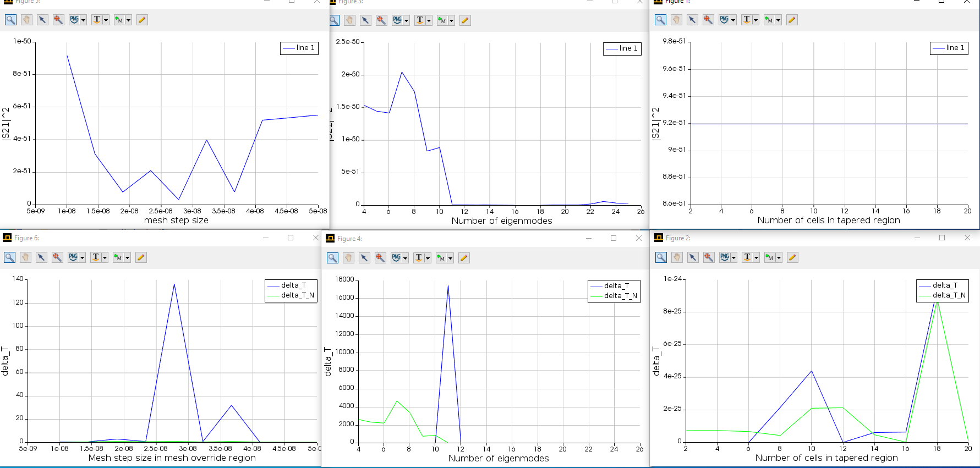Image resolution: width=980 pixels, height=468 pixels.
Task: Open the marker M dropdown arrow in the Figure 1 window
Action: point(779,20)
